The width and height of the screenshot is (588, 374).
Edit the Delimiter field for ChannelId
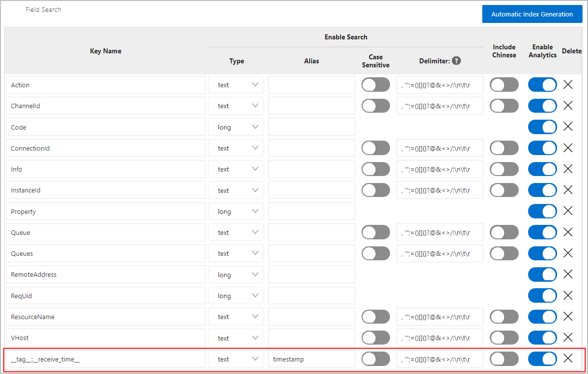click(439, 106)
